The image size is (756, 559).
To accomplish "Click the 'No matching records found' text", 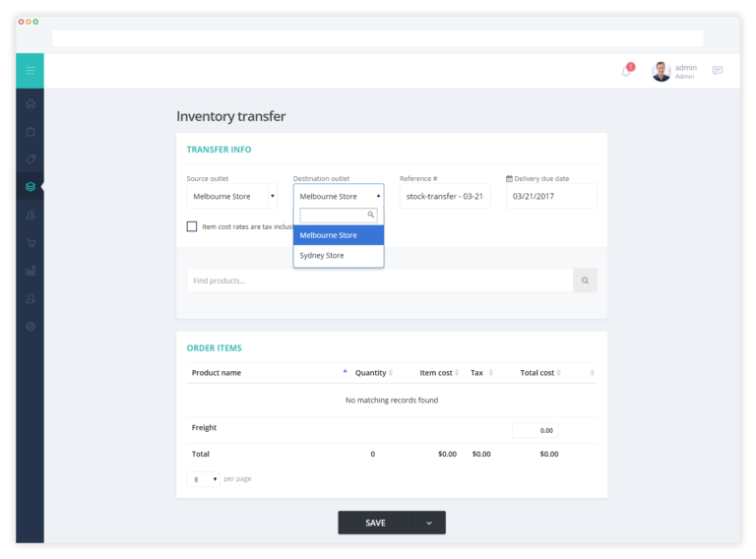I will [392, 400].
